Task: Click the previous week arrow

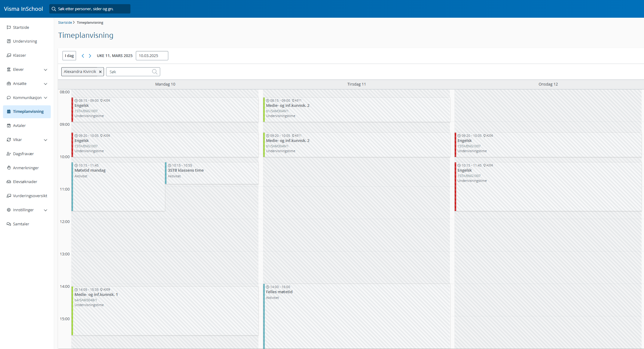Action: [x=83, y=56]
